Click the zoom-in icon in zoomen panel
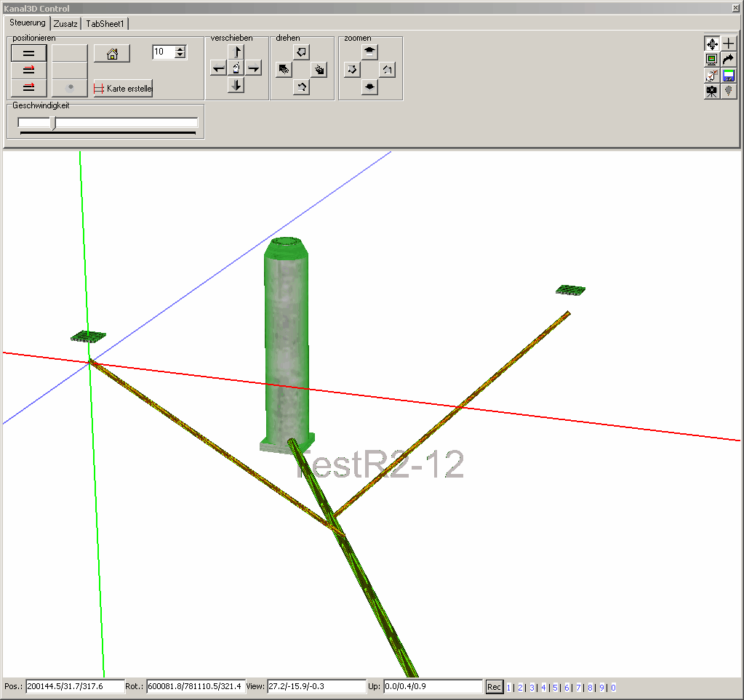The width and height of the screenshot is (744, 700). pyautogui.click(x=369, y=52)
